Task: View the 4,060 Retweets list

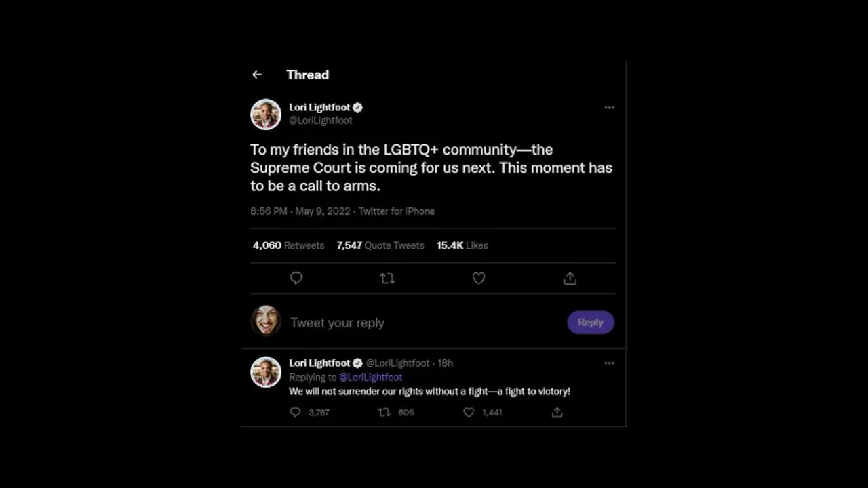Action: pyautogui.click(x=288, y=245)
